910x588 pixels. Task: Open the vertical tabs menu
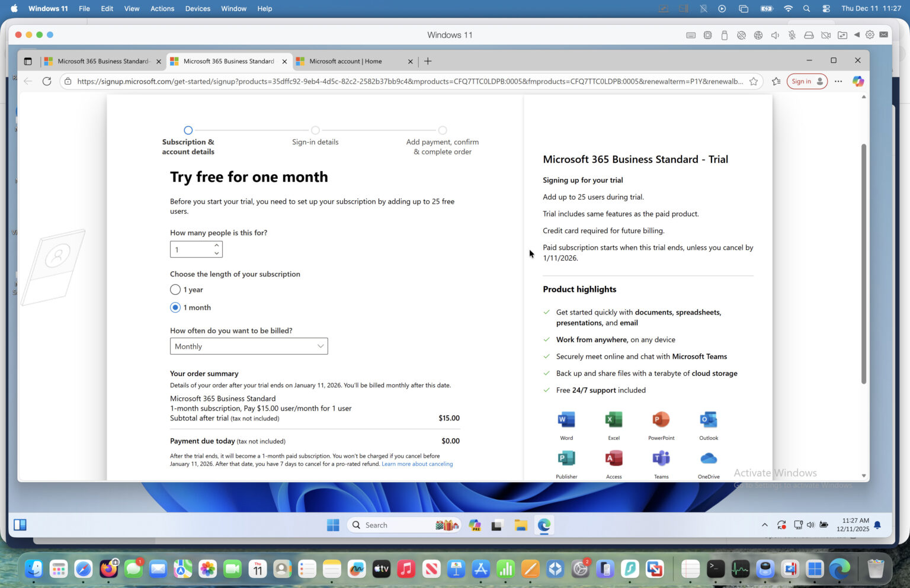point(27,60)
